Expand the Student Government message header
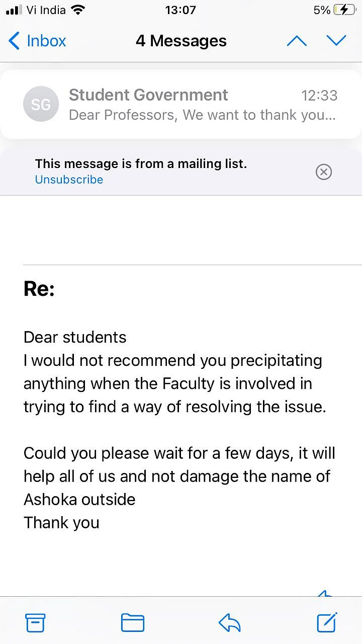This screenshot has width=362, height=644. point(181,104)
